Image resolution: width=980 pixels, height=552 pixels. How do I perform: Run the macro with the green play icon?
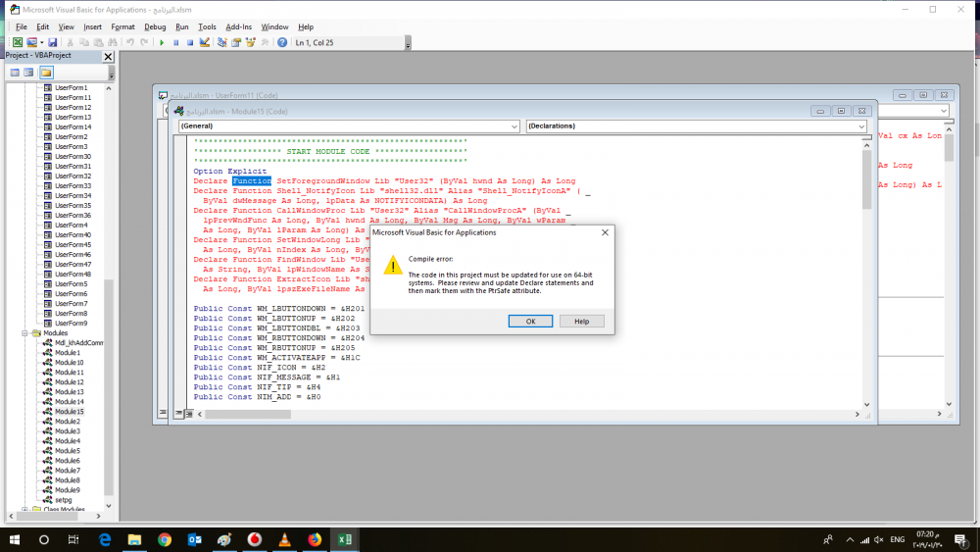coord(162,42)
